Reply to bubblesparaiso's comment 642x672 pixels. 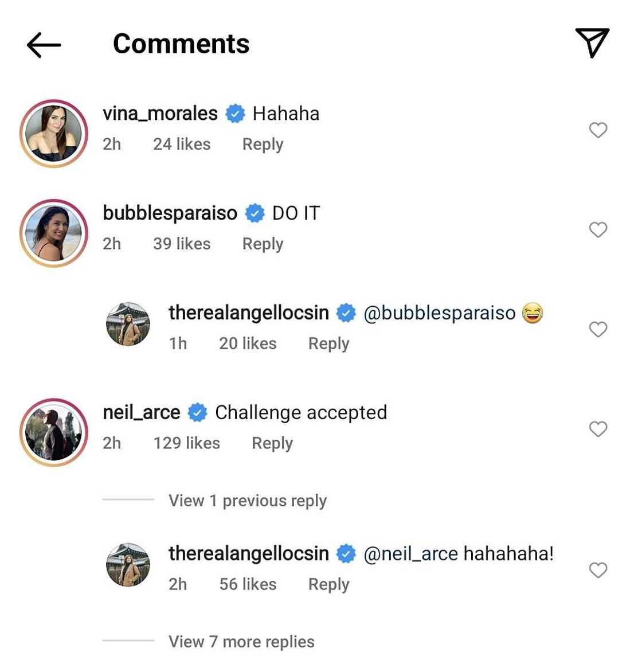click(x=263, y=244)
